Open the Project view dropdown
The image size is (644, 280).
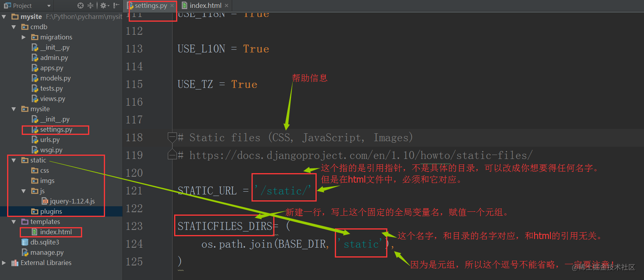[49, 6]
